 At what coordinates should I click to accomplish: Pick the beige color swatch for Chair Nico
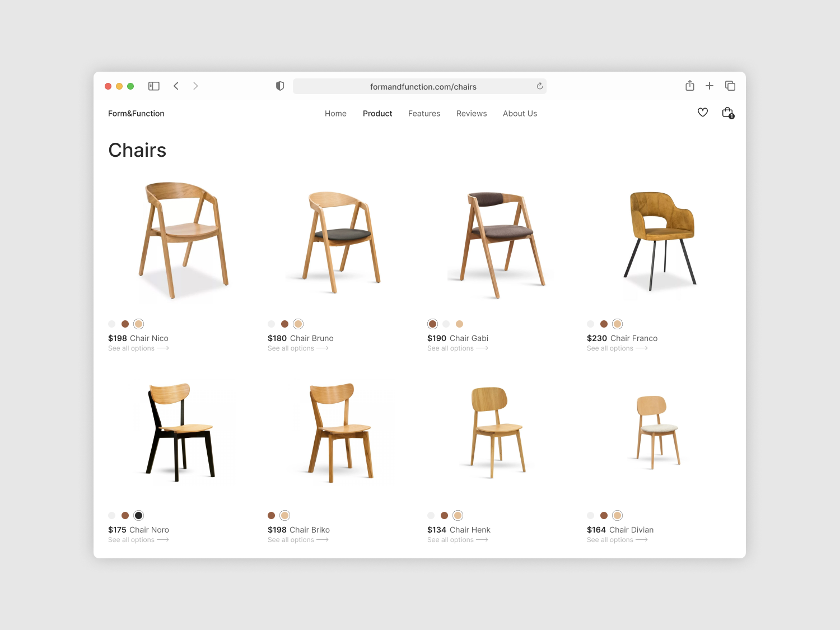pyautogui.click(x=139, y=324)
